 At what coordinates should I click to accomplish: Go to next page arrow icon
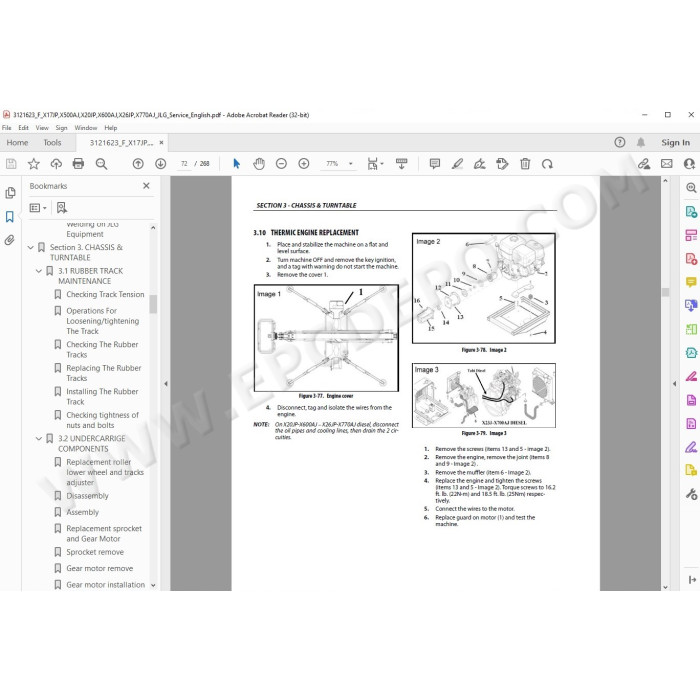pyautogui.click(x=161, y=164)
